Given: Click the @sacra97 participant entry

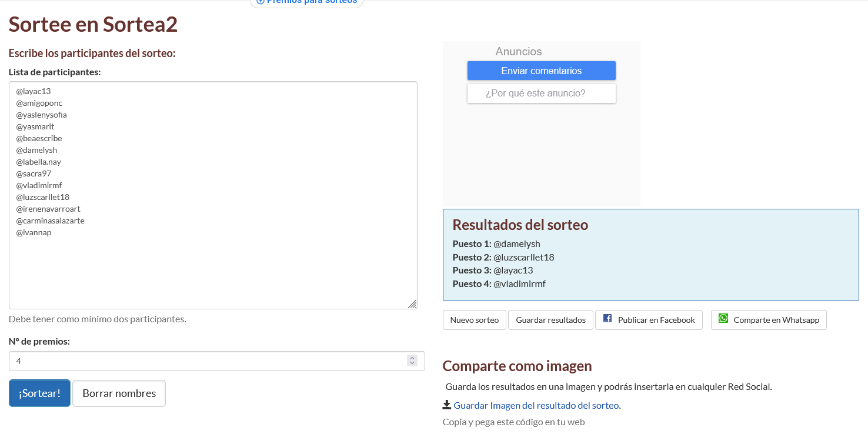Looking at the screenshot, I should point(34,173).
